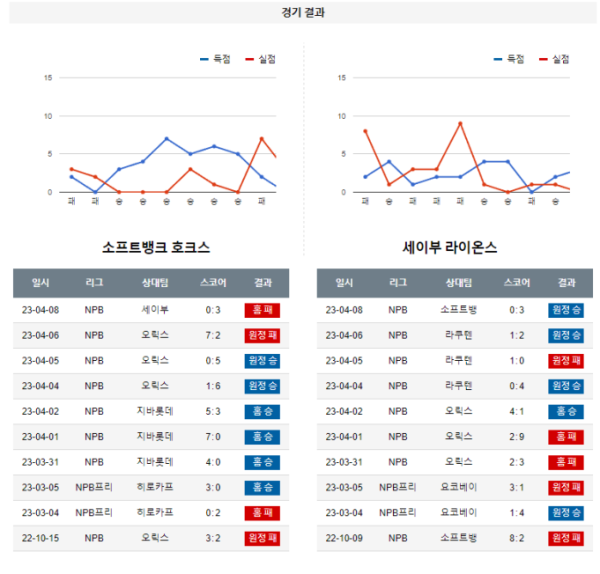Click 스코어 column header in Seibu table
The image size is (600, 574).
tap(517, 283)
